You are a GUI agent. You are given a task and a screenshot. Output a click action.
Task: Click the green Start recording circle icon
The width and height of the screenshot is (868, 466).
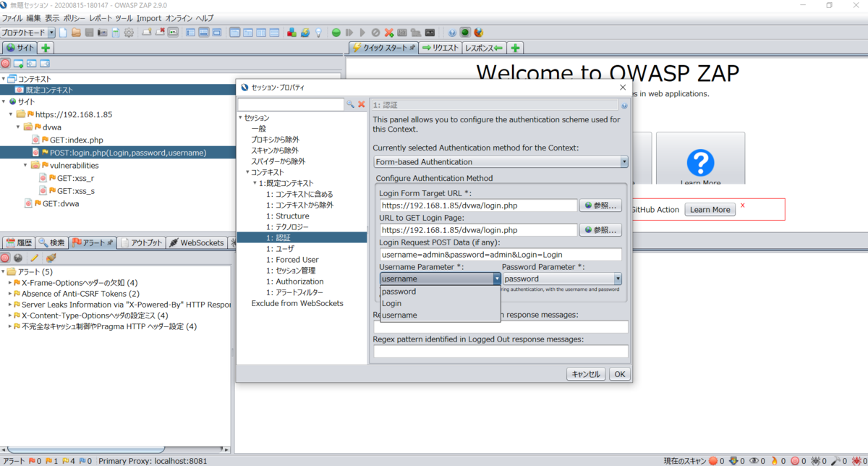tap(336, 33)
